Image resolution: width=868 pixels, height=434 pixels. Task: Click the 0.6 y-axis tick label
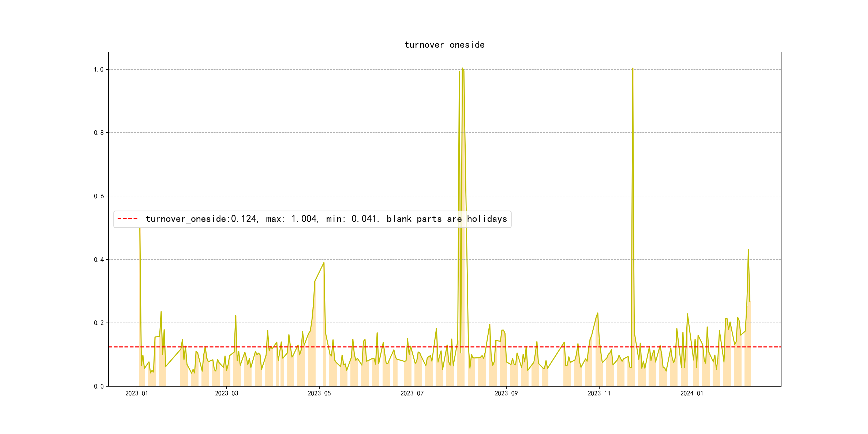point(98,196)
